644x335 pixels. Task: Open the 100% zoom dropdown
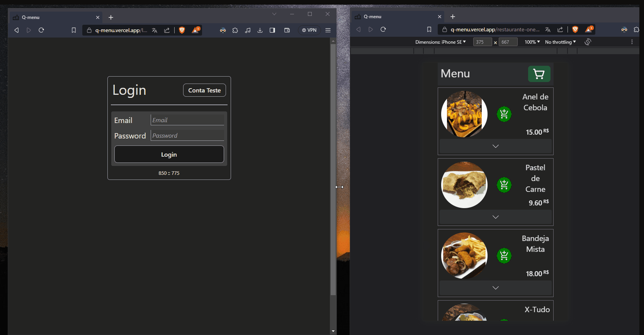[532, 42]
